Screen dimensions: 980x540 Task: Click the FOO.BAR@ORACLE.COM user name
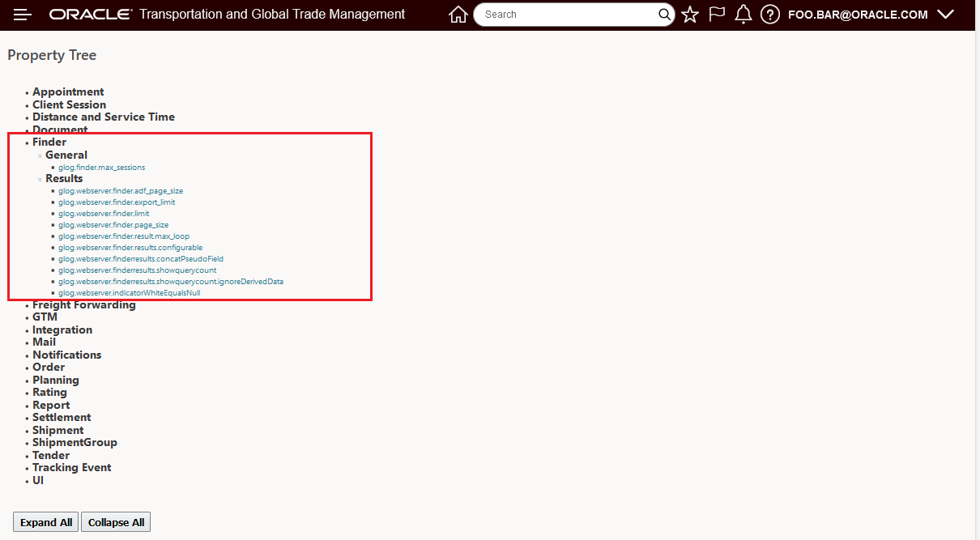858,15
